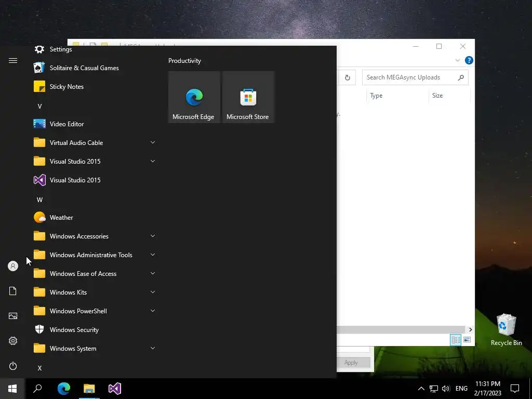Expand the Start menu hamburger button
Image resolution: width=532 pixels, height=399 pixels.
(x=13, y=61)
